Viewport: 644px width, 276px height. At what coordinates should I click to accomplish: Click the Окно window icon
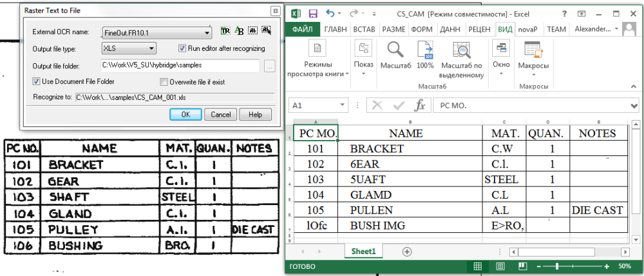coord(501,48)
